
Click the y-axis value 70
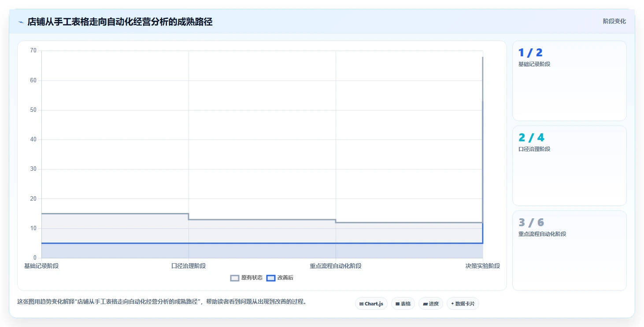(33, 51)
